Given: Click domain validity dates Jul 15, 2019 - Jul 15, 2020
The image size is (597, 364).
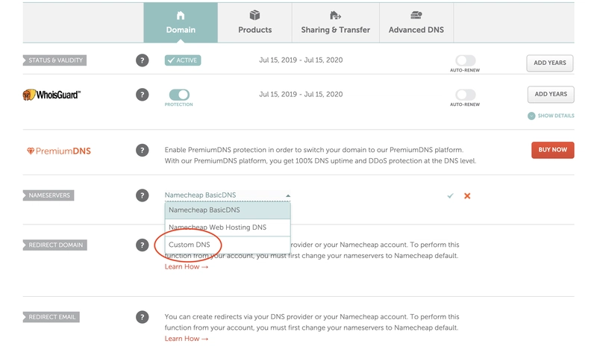Looking at the screenshot, I should pyautogui.click(x=301, y=60).
